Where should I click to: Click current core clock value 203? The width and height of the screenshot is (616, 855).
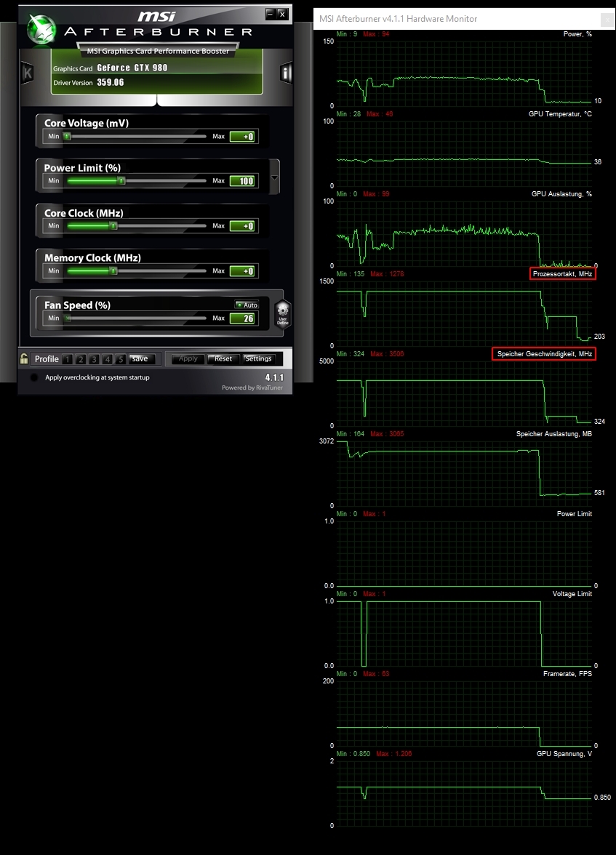[599, 337]
